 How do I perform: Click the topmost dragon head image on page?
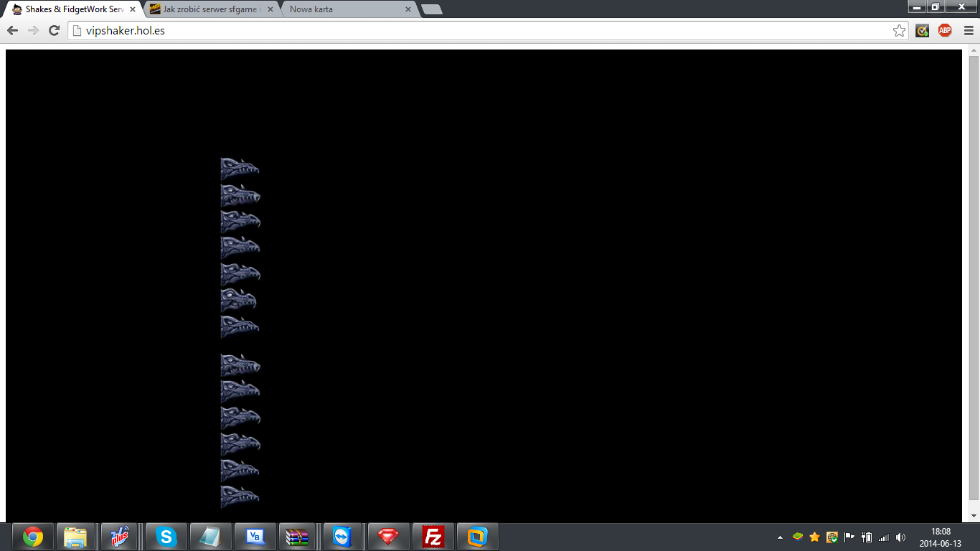[240, 169]
